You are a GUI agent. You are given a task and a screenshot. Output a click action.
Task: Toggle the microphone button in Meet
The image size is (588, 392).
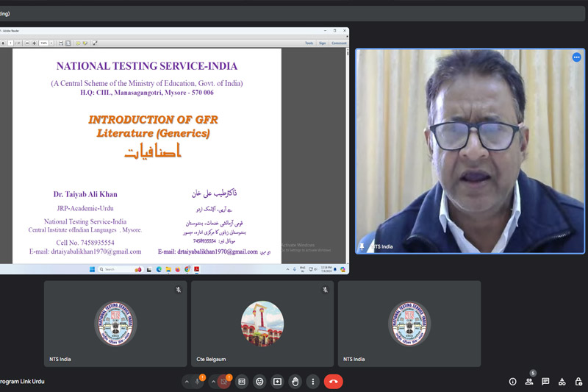[197, 382]
